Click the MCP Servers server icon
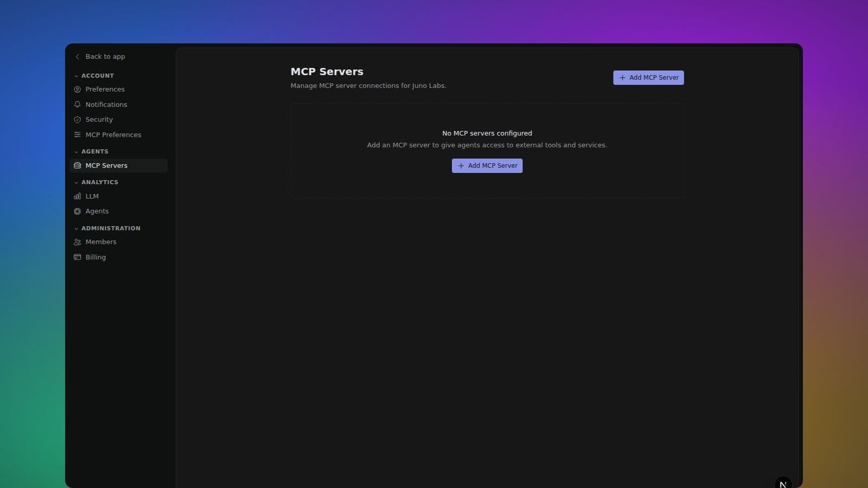The image size is (868, 488). point(78,166)
